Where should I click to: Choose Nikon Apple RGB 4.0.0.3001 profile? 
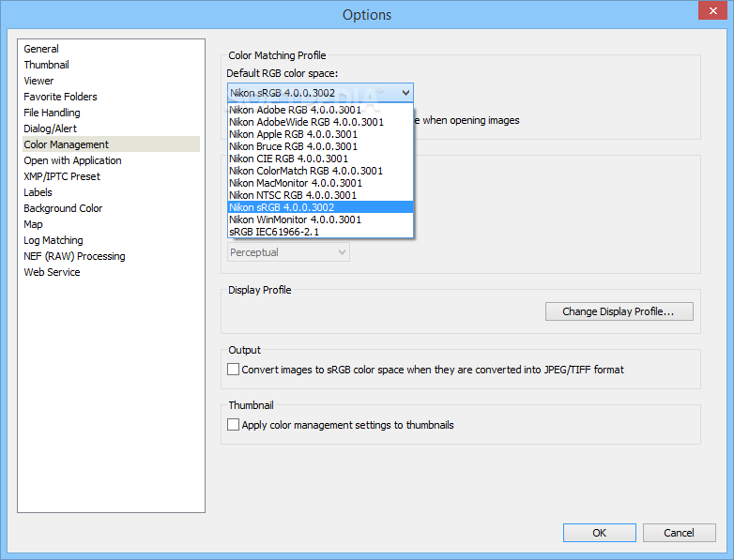click(321, 134)
